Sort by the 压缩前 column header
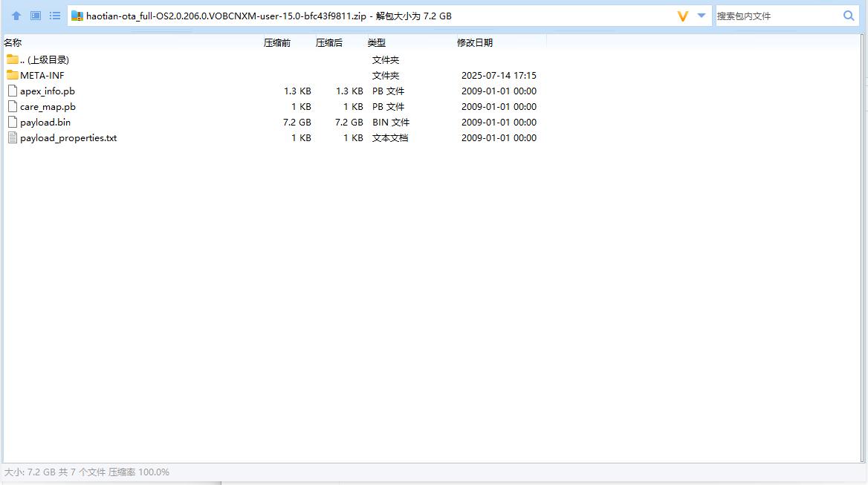This screenshot has width=868, height=485. 276,42
